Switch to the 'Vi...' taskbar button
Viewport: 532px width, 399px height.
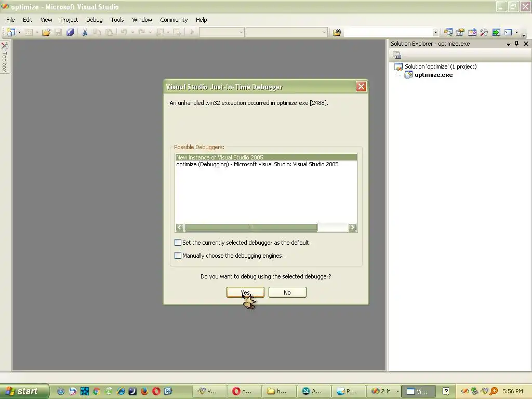[419, 392]
